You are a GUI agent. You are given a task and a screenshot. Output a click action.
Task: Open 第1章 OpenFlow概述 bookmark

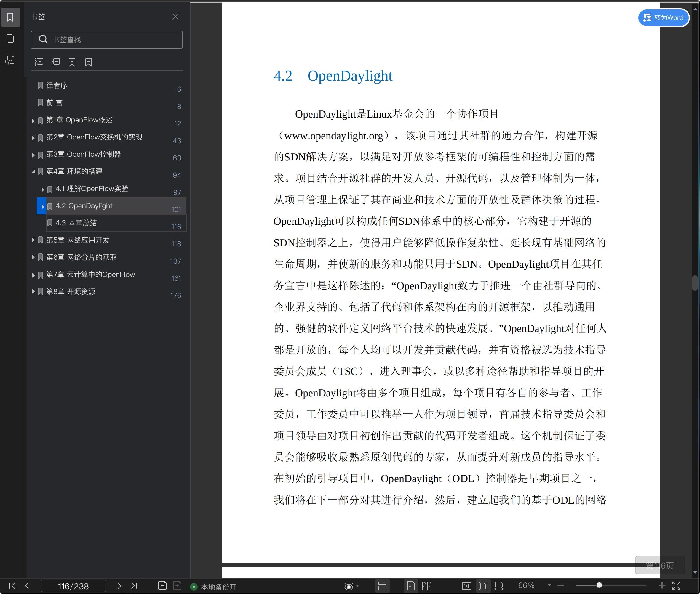coord(79,120)
